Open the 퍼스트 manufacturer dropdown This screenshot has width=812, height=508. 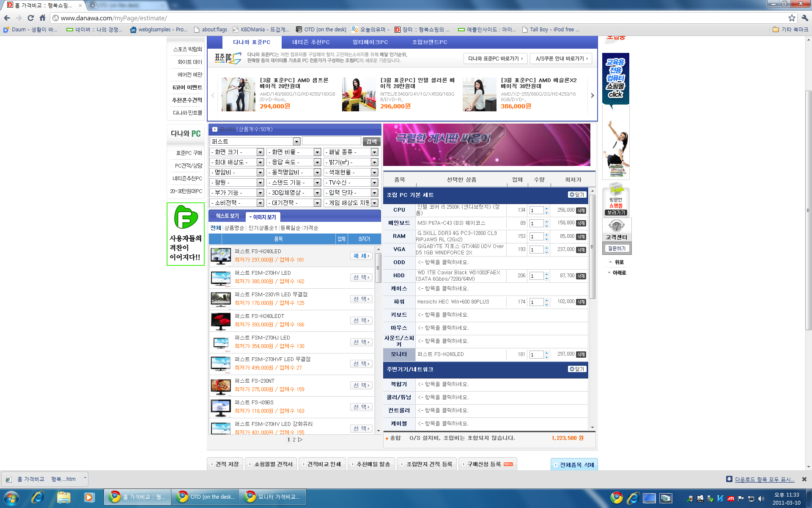pyautogui.click(x=255, y=141)
